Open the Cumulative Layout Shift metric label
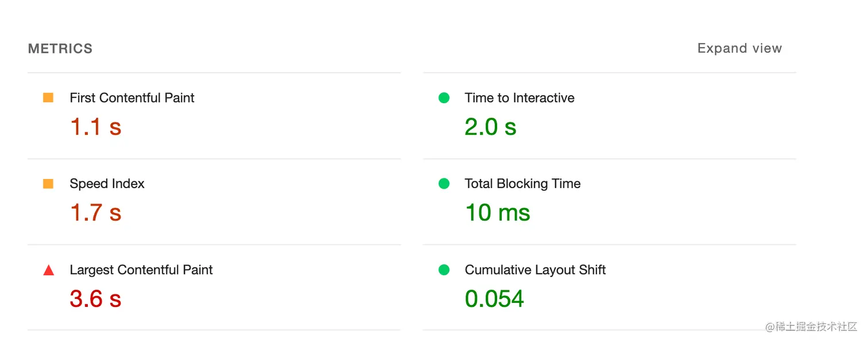 (x=535, y=270)
